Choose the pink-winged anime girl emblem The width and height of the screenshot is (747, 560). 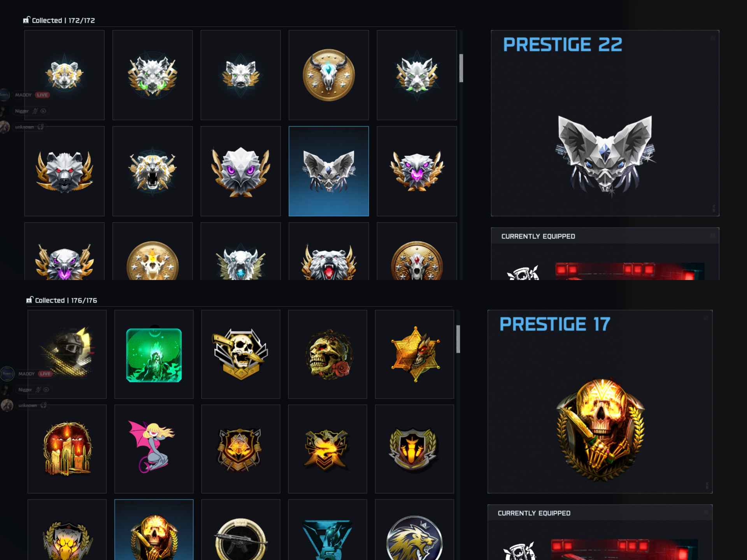[154, 449]
